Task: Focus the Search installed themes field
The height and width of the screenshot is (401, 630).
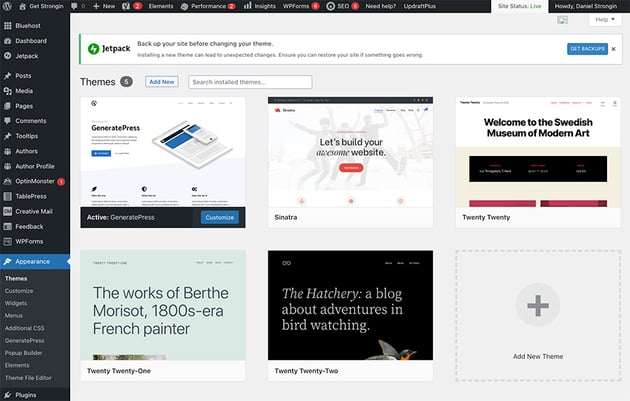Action: pos(250,82)
